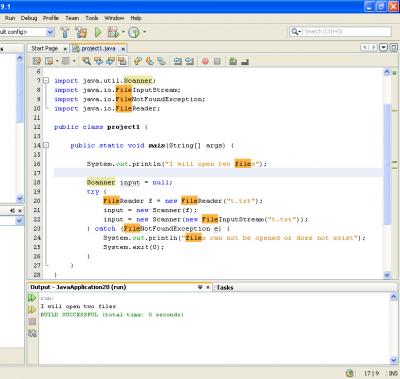The width and height of the screenshot is (400, 379).
Task: Open the Forward history dropdown arrow
Action: pos(74,61)
